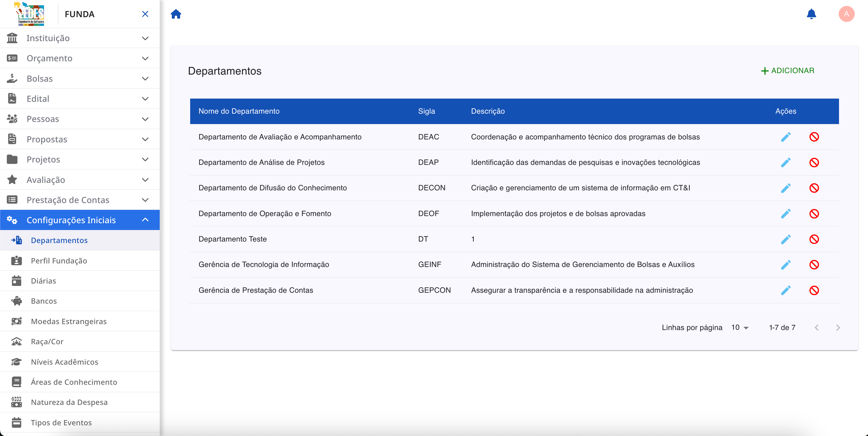
Task: Click the home icon in top bar
Action: (176, 14)
